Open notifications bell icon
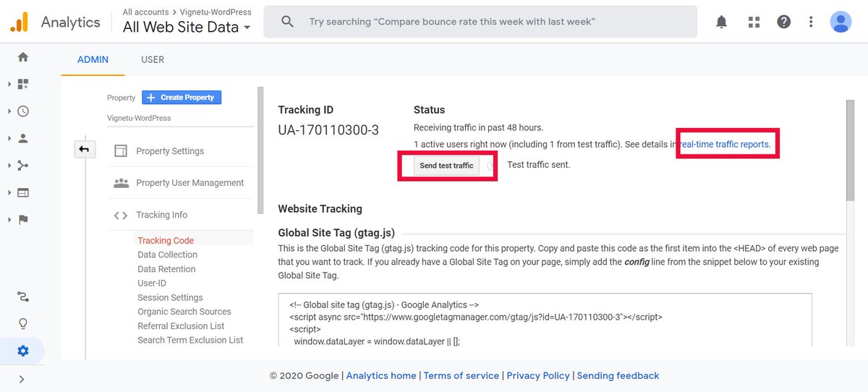This screenshot has height=392, width=868. [721, 22]
